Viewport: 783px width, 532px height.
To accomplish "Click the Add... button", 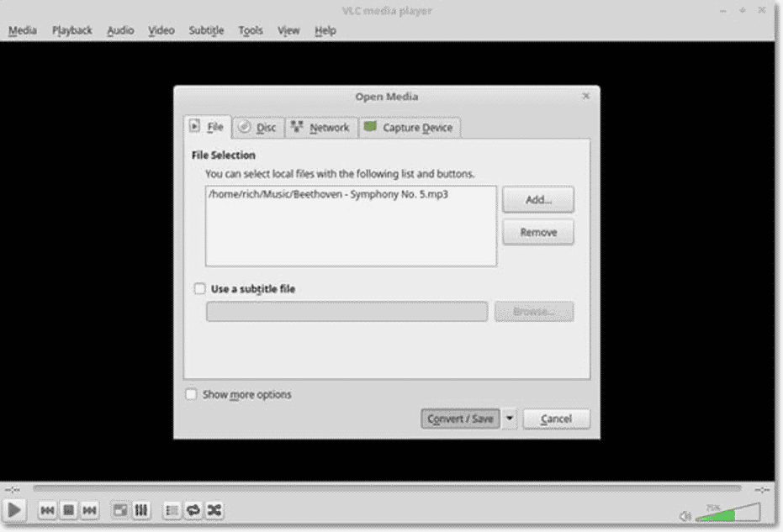I will pos(537,199).
